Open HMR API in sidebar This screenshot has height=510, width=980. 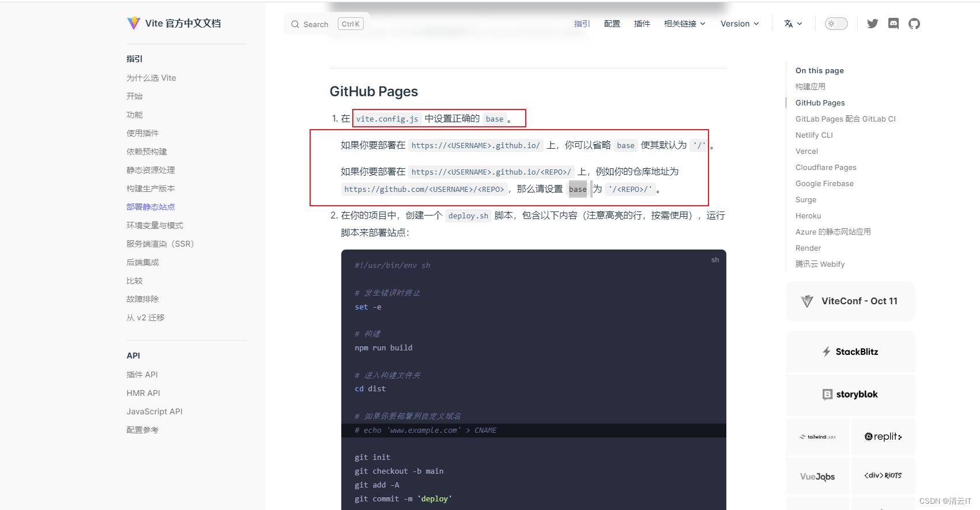(x=144, y=393)
